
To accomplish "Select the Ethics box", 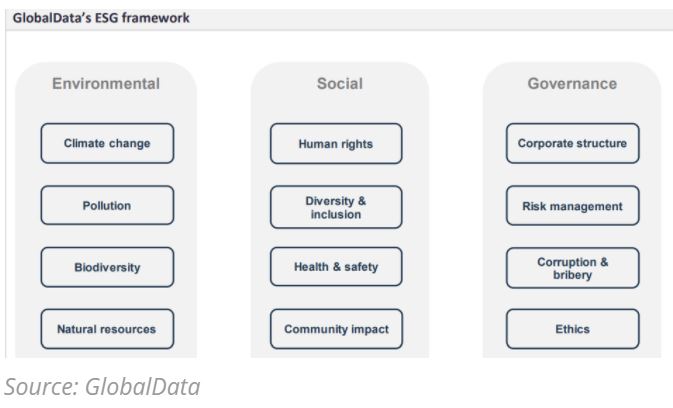I will [x=572, y=328].
